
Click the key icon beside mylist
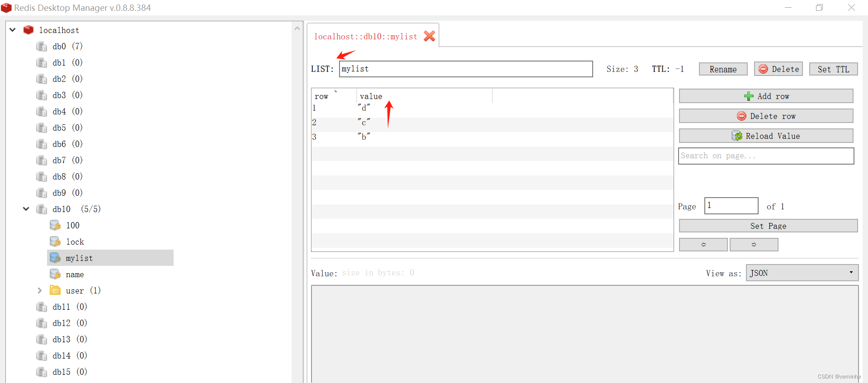click(55, 258)
